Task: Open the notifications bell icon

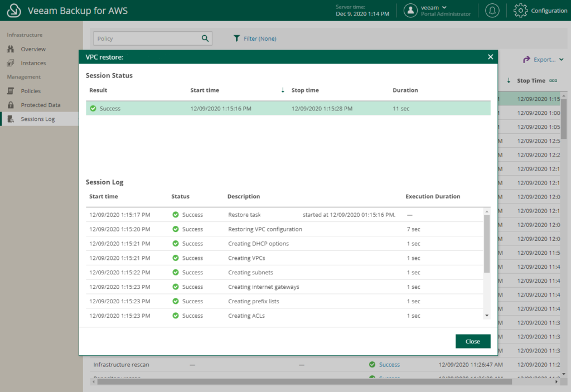Action: pos(492,11)
